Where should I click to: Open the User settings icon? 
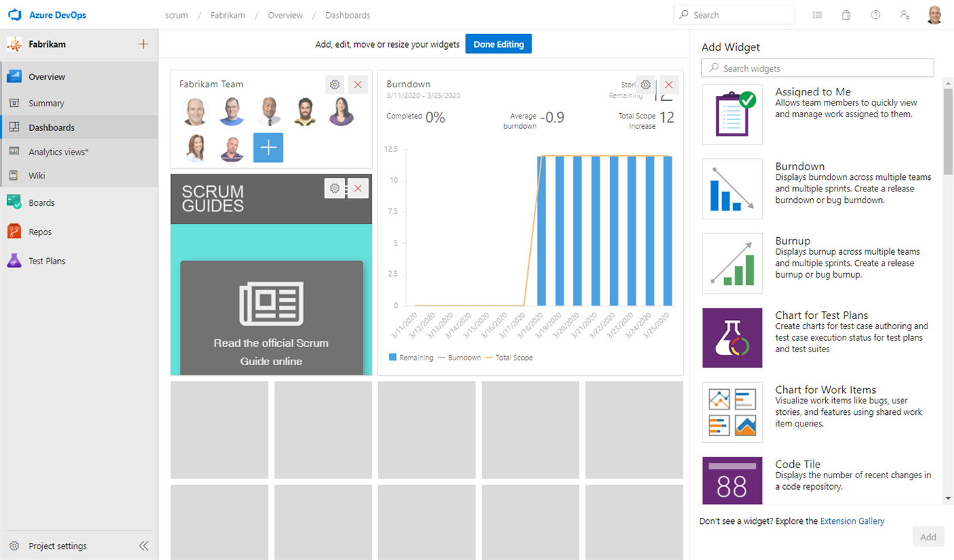[x=905, y=15]
